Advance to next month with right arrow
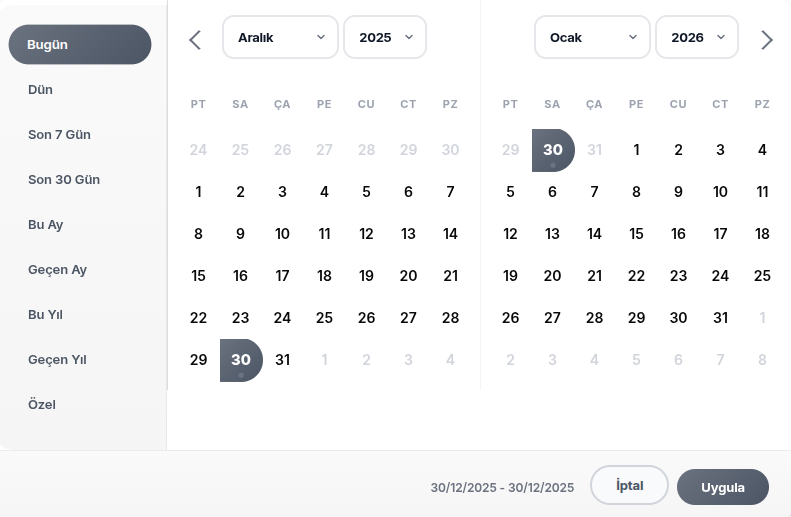The width and height of the screenshot is (791, 517). tap(767, 40)
